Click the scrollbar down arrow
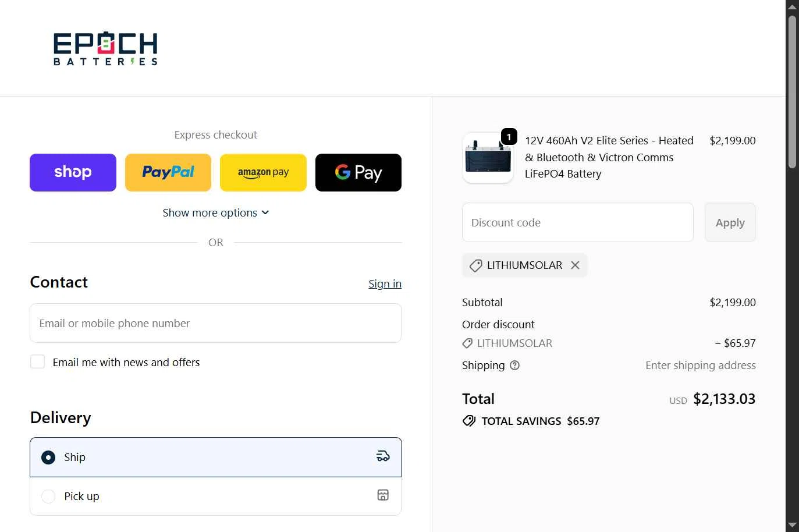This screenshot has height=532, width=799. pos(792,525)
